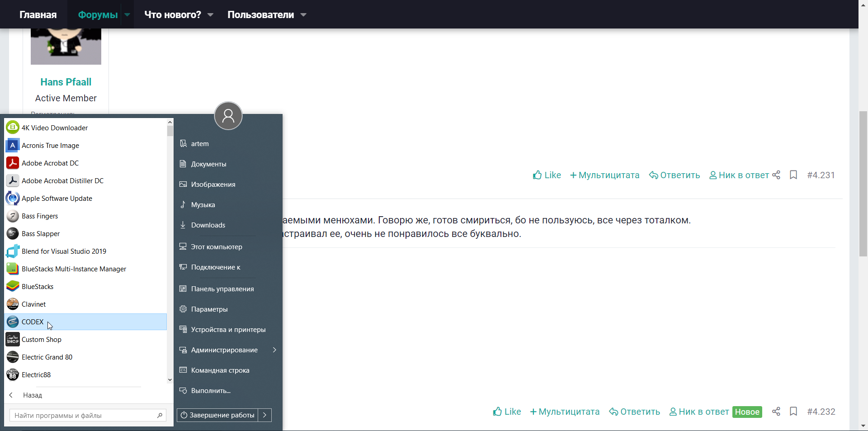Click the share icon on post #4.232

click(x=776, y=412)
